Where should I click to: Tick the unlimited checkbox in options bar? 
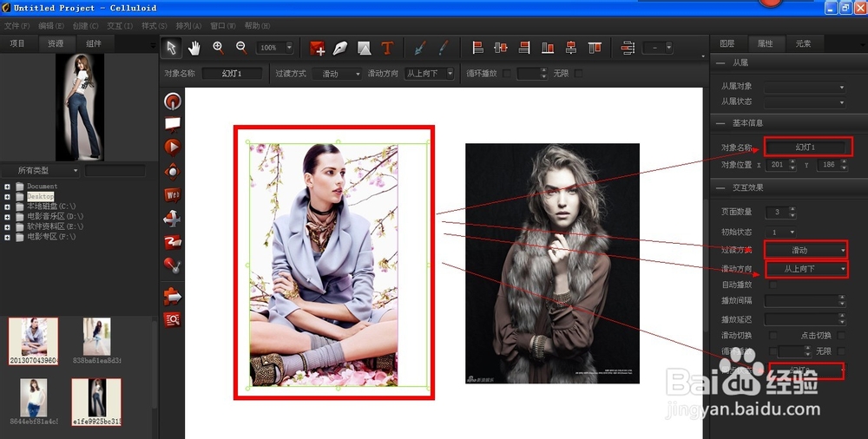(578, 73)
